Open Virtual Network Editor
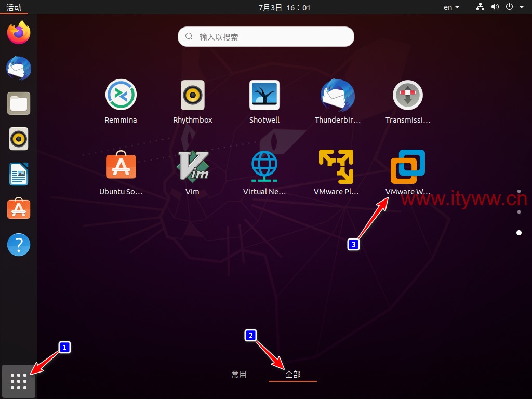The width and height of the screenshot is (532, 399). (x=264, y=172)
